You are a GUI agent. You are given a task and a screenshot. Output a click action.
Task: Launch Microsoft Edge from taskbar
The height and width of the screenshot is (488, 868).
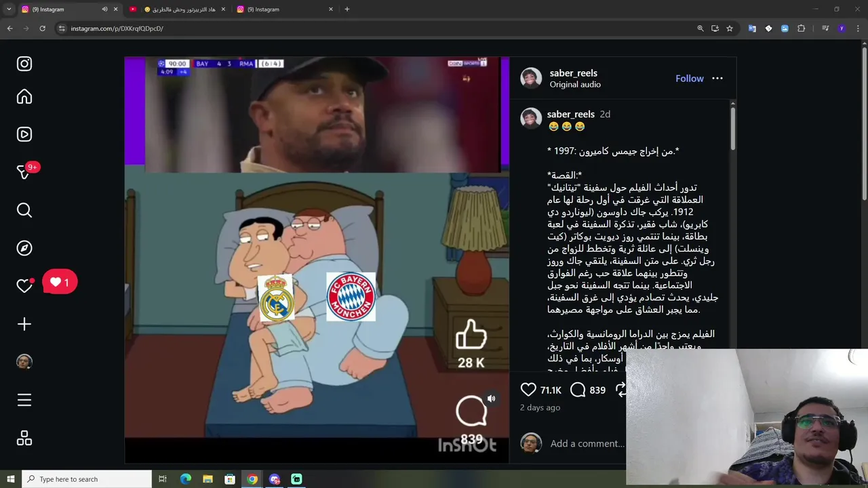[x=185, y=479]
